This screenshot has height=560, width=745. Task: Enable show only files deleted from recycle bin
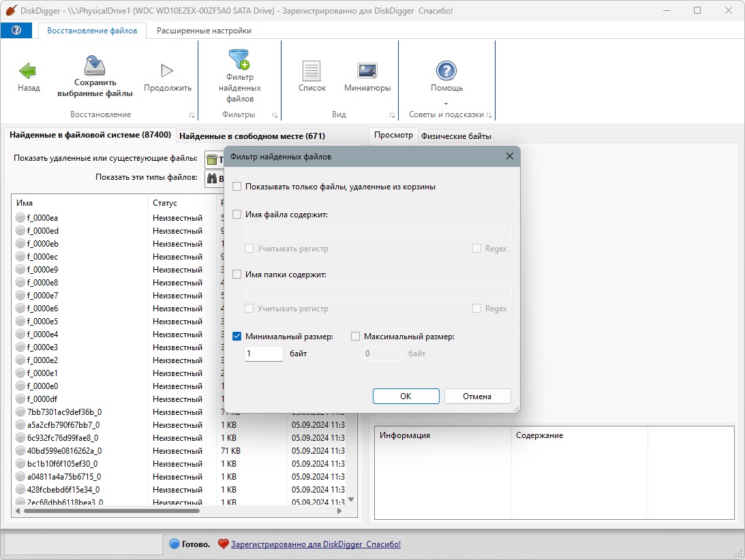pos(237,187)
